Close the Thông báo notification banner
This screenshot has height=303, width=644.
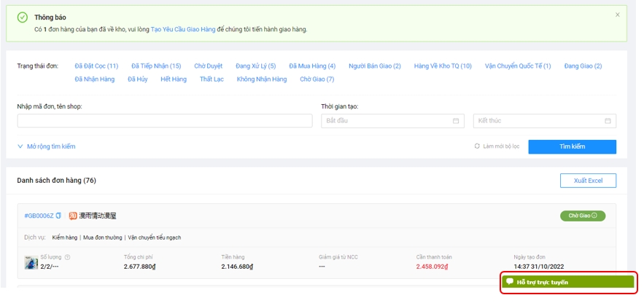coord(617,15)
